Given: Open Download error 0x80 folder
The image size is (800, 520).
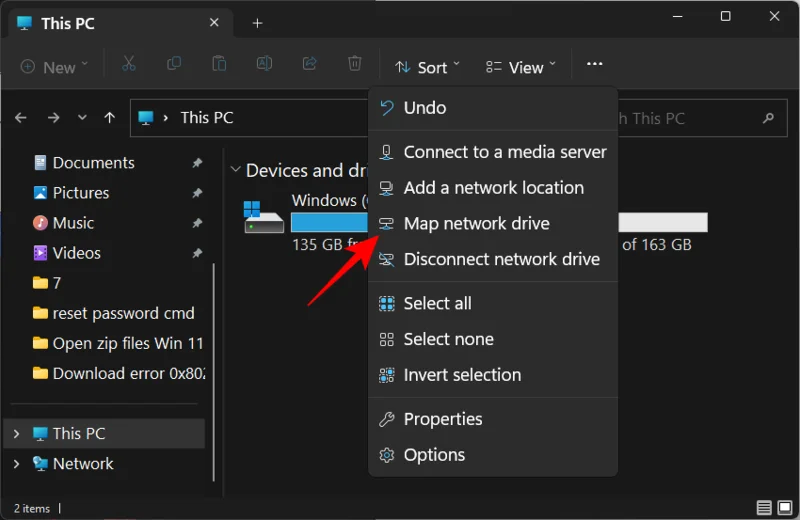Looking at the screenshot, I should coord(119,374).
